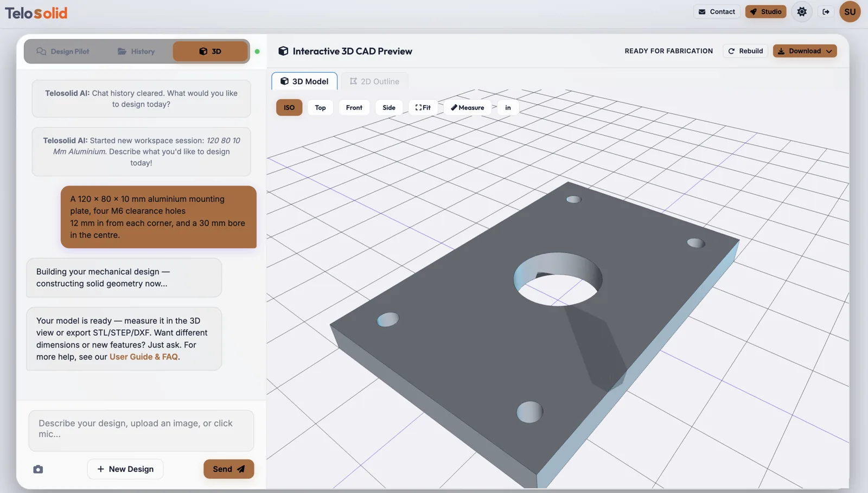Activate the Measure tool
The image size is (868, 493).
(467, 107)
